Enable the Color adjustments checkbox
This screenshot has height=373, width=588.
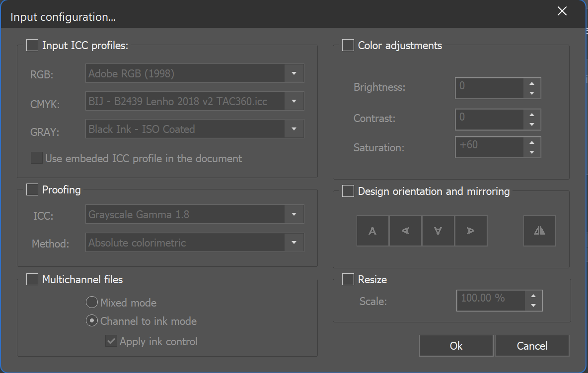tap(348, 45)
